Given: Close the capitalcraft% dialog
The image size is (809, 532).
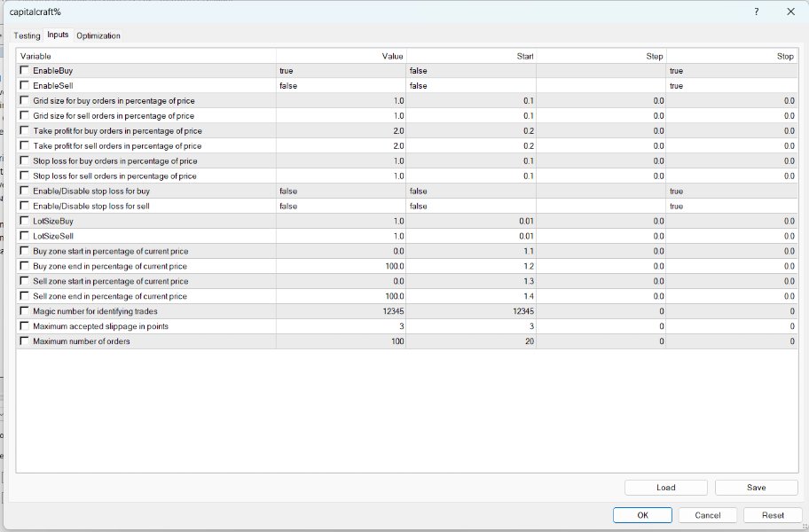Looking at the screenshot, I should click(x=790, y=12).
